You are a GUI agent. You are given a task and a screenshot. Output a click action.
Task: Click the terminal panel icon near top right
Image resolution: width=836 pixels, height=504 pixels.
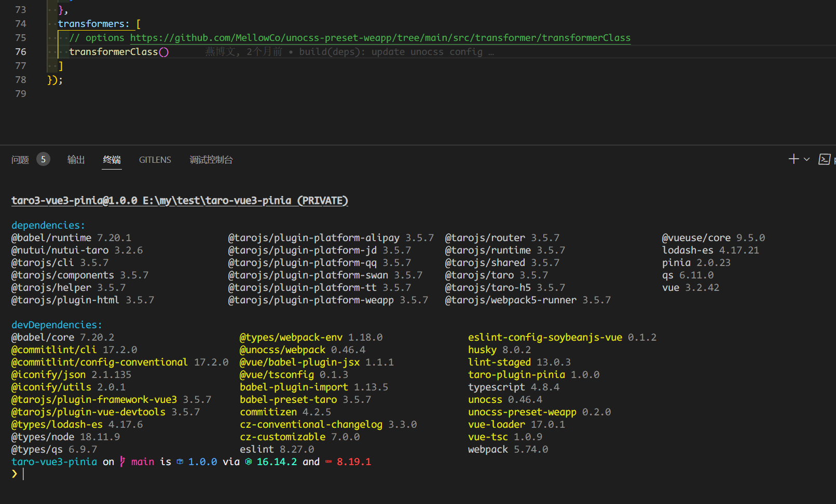point(825,159)
